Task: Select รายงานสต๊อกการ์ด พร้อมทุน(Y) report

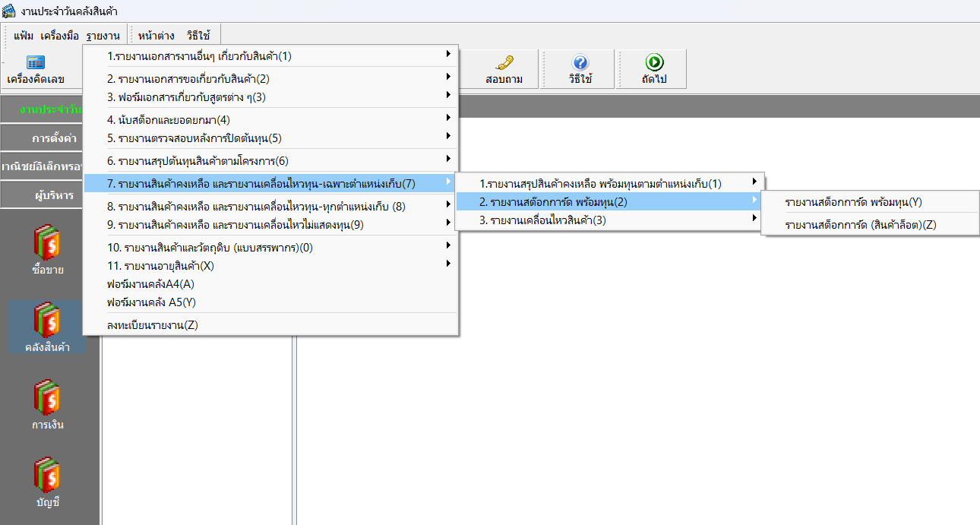Action: pos(853,201)
